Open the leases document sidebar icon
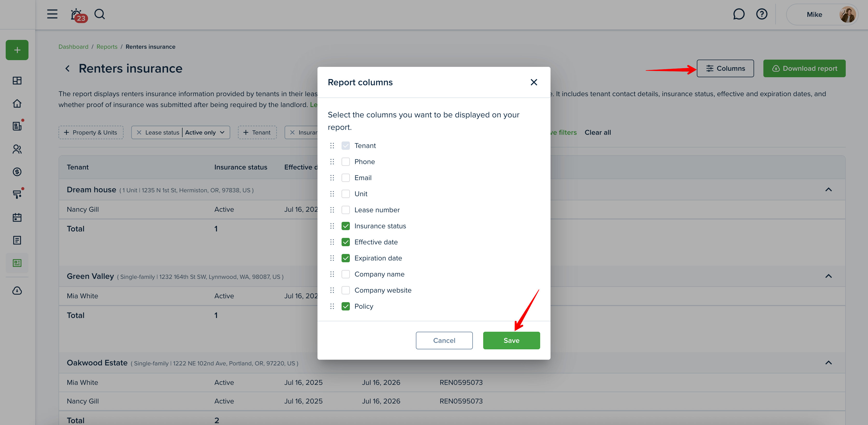 (x=17, y=126)
